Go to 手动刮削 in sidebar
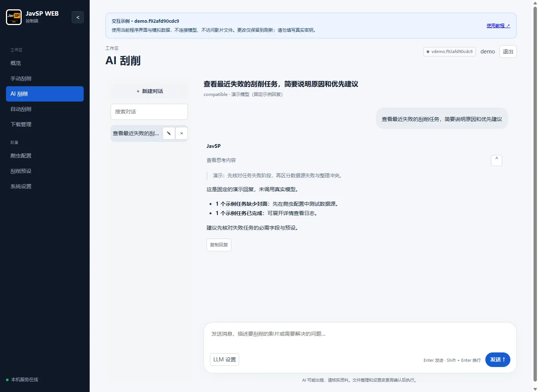This screenshot has height=392, width=538. [45, 78]
